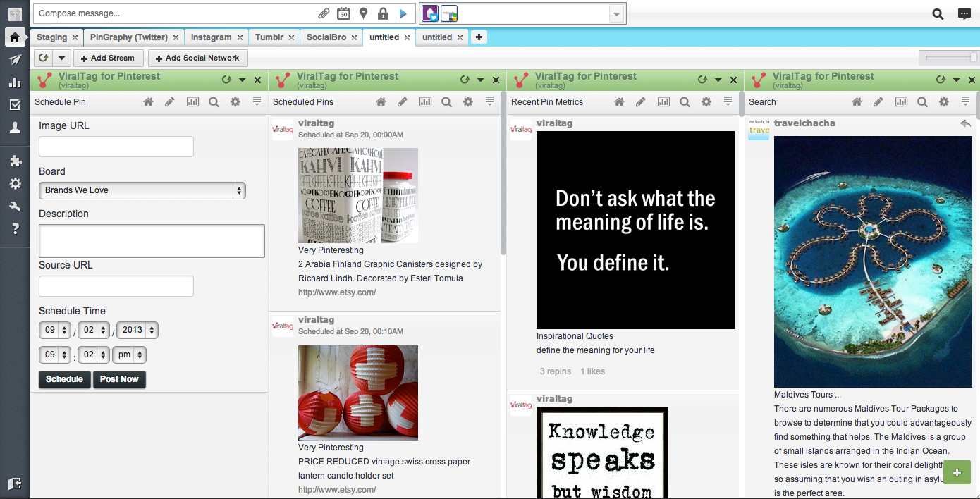Screen dimensions: 980x499
Task: Open the Maldives island aerial image
Action: pos(873,261)
